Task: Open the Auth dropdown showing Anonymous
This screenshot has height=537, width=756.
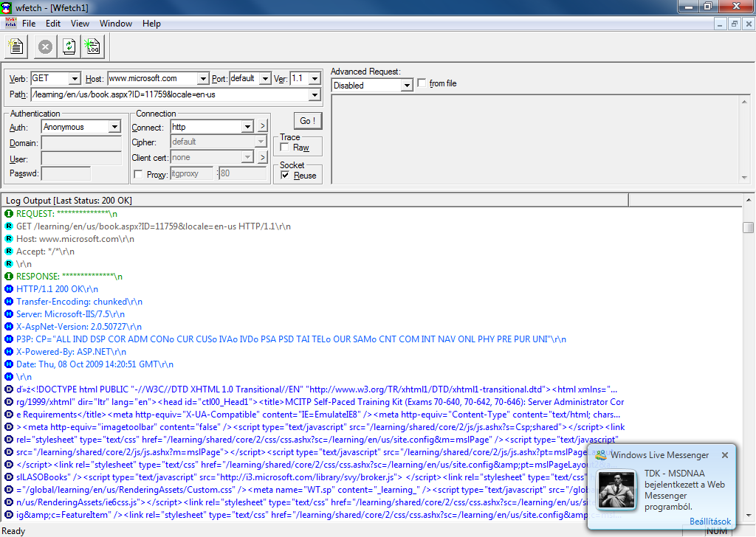Action: [x=114, y=127]
